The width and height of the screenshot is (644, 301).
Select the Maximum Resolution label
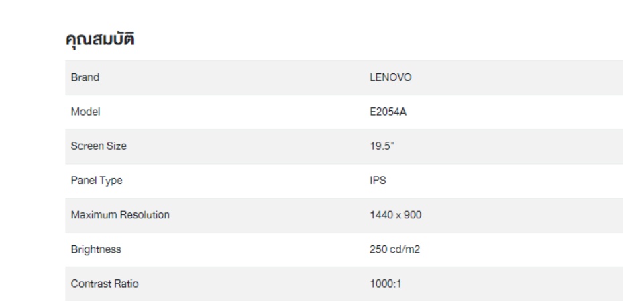(x=120, y=215)
